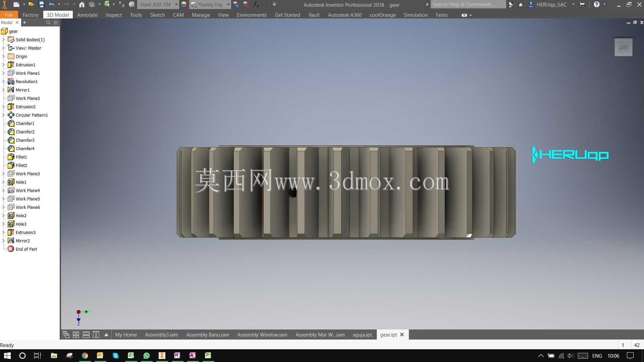This screenshot has width=644, height=362.
Task: Close the gear.ipt document tab
Action: tap(402, 335)
